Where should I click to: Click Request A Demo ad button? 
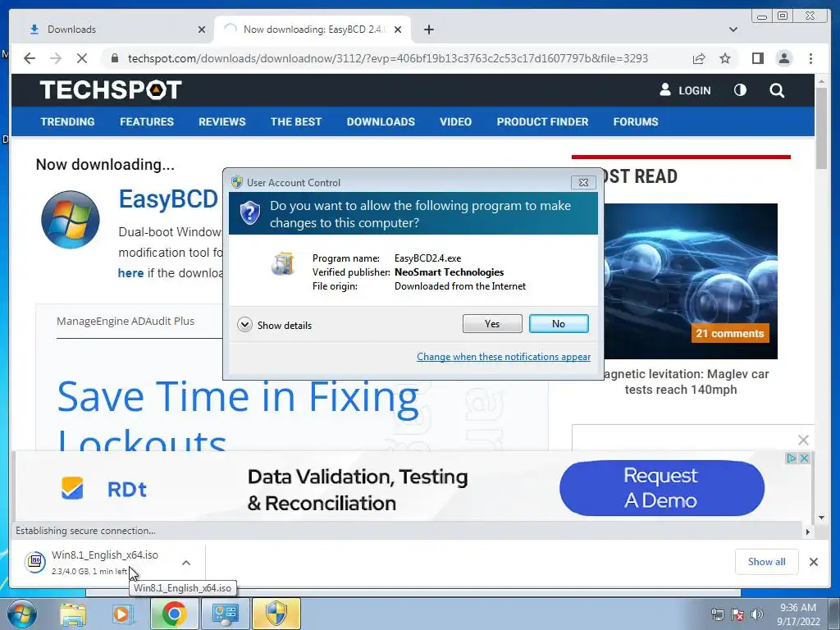tap(662, 488)
